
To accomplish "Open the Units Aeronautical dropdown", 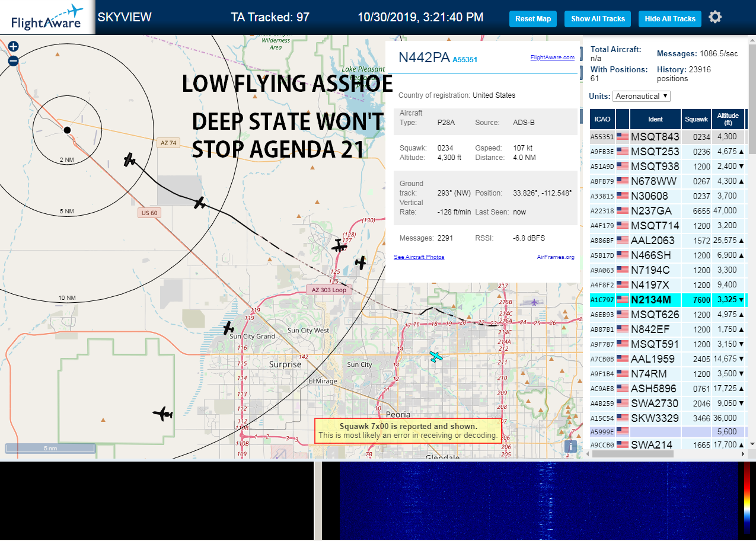I will coord(642,96).
